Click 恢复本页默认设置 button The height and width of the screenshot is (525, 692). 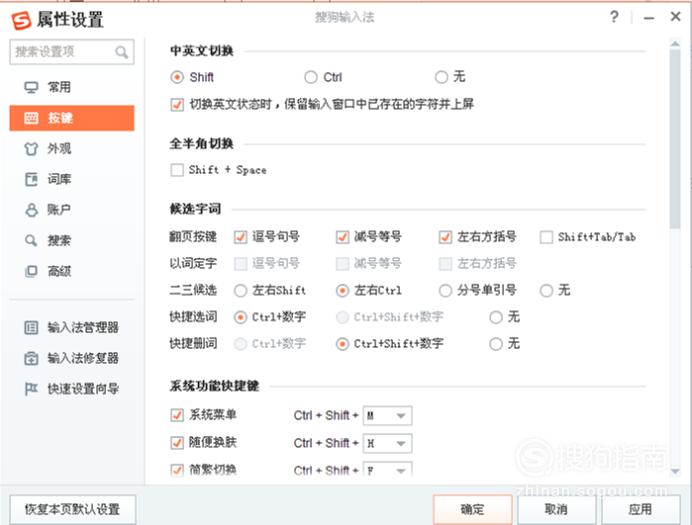coord(73,509)
